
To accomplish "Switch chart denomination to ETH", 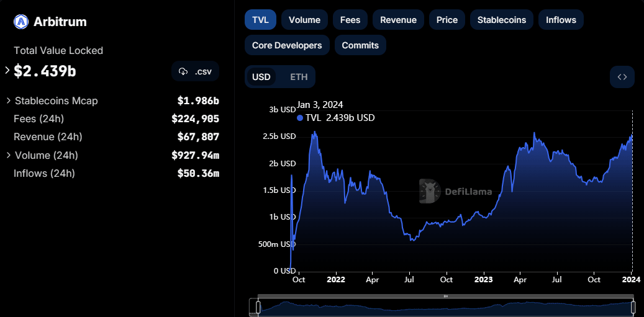I will 299,77.
